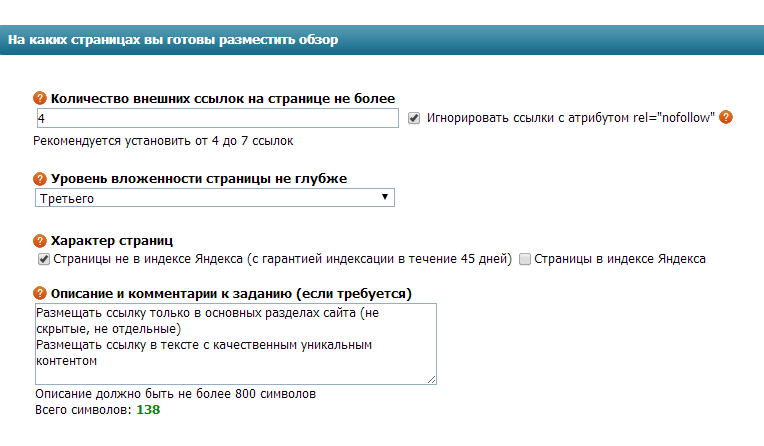Uncheck "Игнорировать ссылки с атрибутом" checkbox
This screenshot has height=446, width=764.
coord(415,118)
